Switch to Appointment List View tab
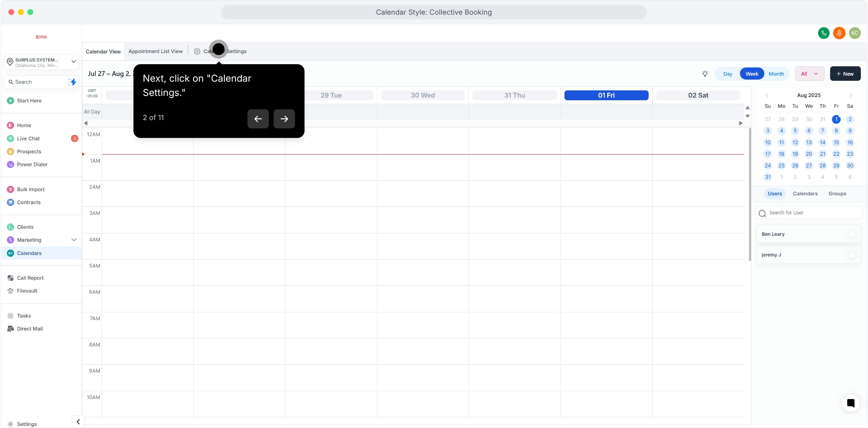Screen dimensions: 868x428 point(156,52)
